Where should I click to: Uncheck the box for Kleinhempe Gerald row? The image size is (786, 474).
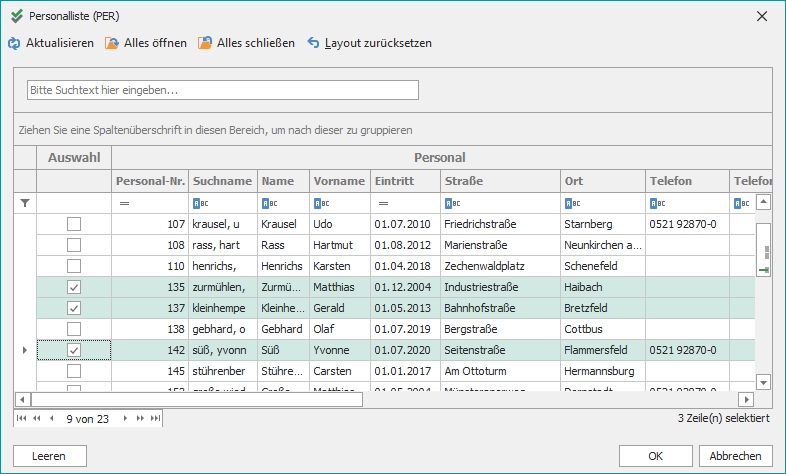coord(74,308)
